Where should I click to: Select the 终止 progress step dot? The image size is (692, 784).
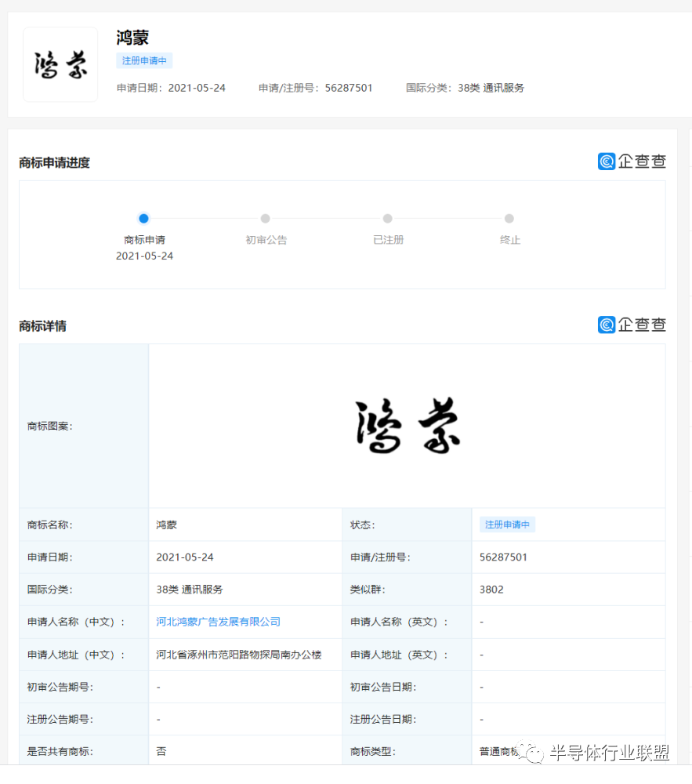click(509, 219)
